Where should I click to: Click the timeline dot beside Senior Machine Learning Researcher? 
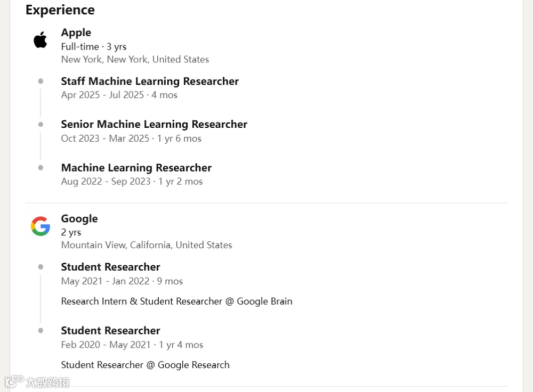[x=41, y=125]
